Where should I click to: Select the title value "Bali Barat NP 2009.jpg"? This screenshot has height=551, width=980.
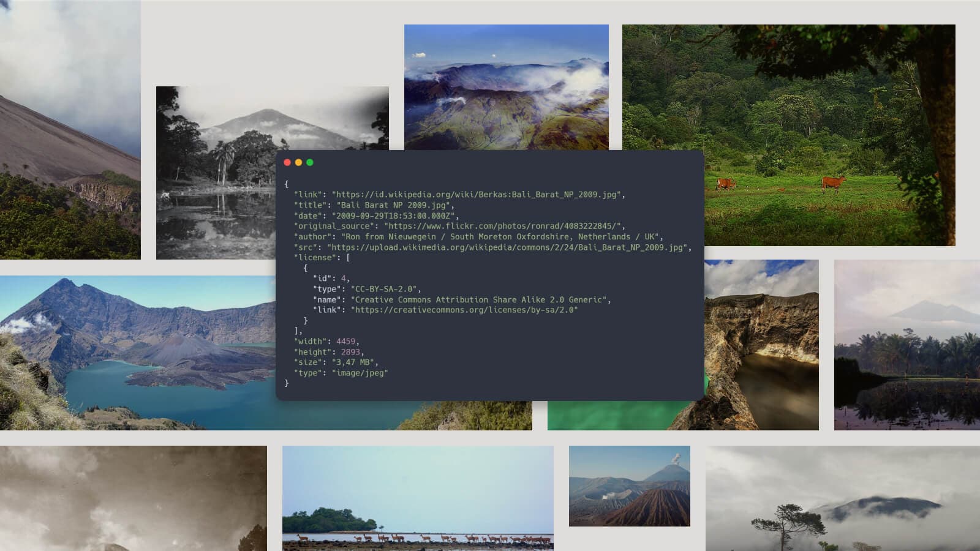coord(393,205)
